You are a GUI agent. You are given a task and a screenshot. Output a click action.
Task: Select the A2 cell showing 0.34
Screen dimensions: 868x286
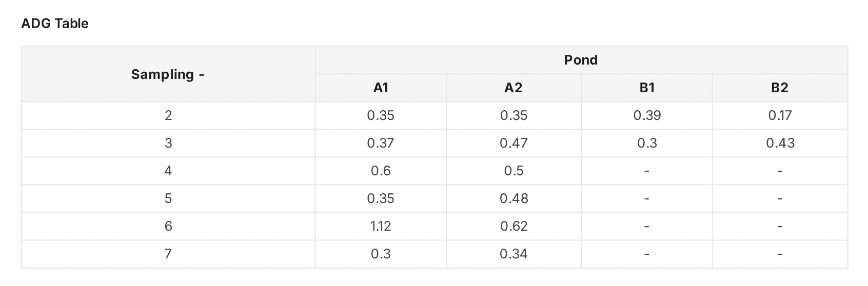point(514,254)
